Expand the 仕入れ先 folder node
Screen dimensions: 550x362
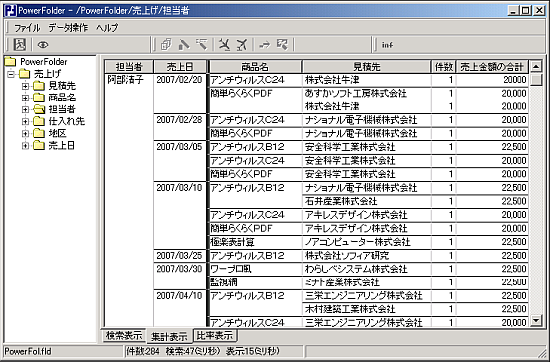click(25, 121)
